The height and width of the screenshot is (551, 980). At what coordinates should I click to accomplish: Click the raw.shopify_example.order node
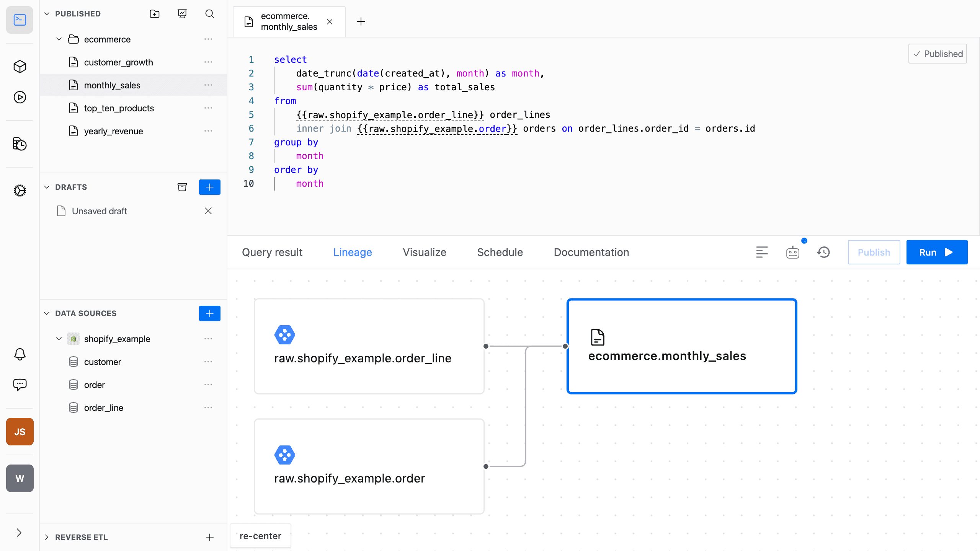pyautogui.click(x=369, y=466)
